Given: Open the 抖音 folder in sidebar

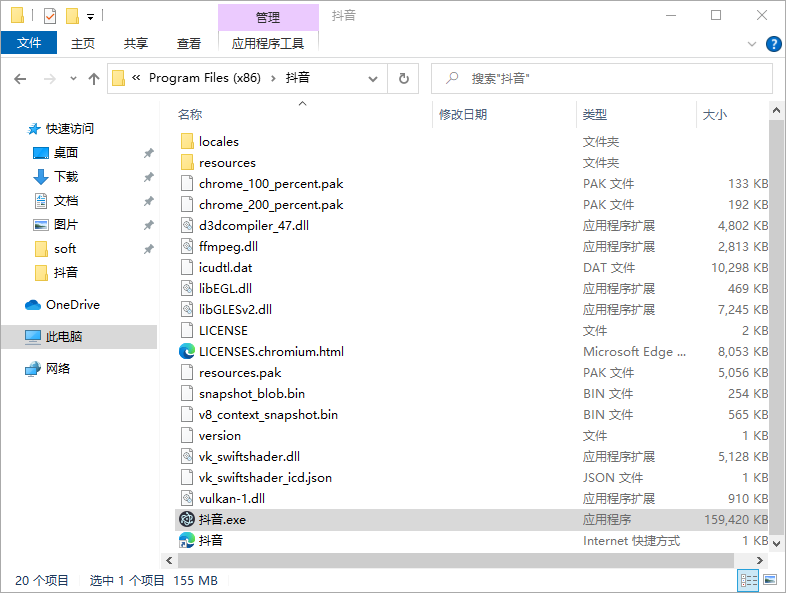Looking at the screenshot, I should click(66, 273).
